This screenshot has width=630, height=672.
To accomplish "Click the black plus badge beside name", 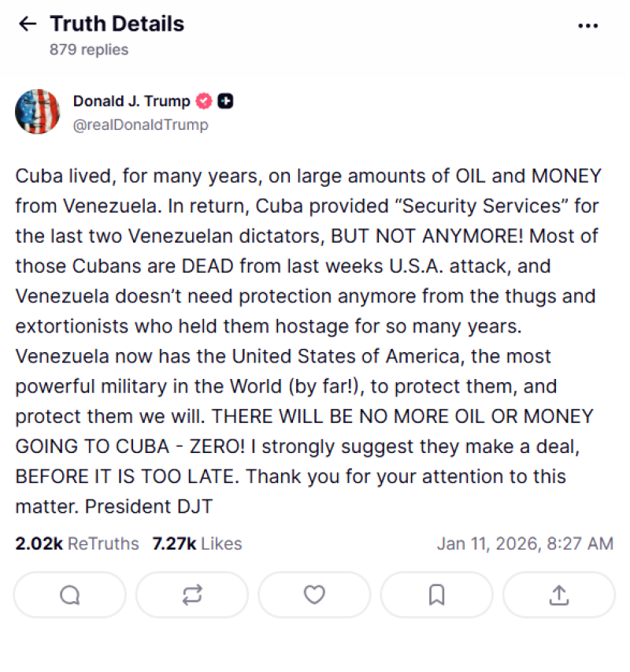I will tap(225, 101).
